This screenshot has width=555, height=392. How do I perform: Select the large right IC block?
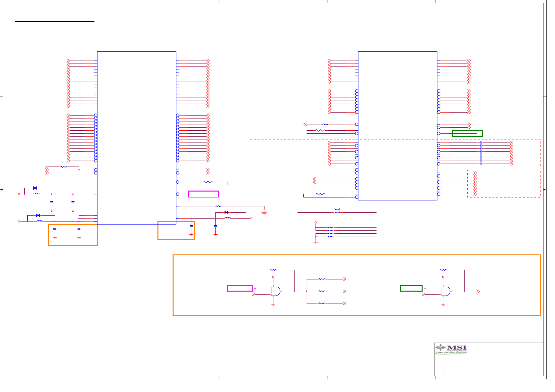[x=398, y=126]
